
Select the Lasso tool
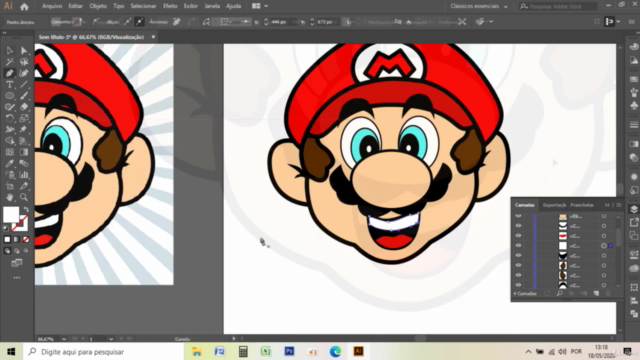tap(24, 62)
